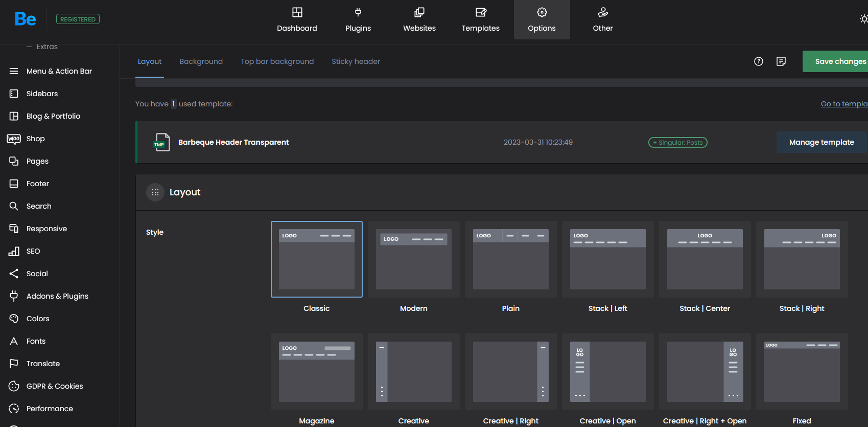Switch to the Layout tab
The image size is (868, 427).
click(150, 61)
